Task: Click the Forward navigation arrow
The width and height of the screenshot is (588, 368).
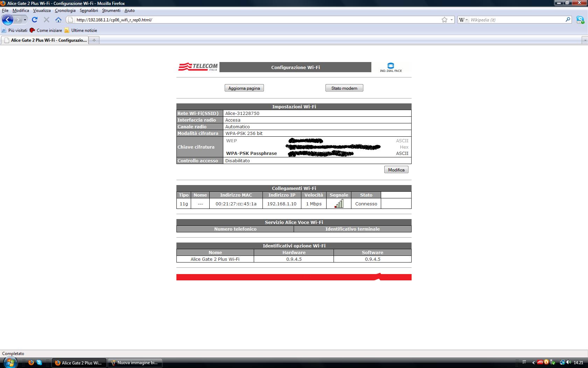Action: (x=18, y=20)
